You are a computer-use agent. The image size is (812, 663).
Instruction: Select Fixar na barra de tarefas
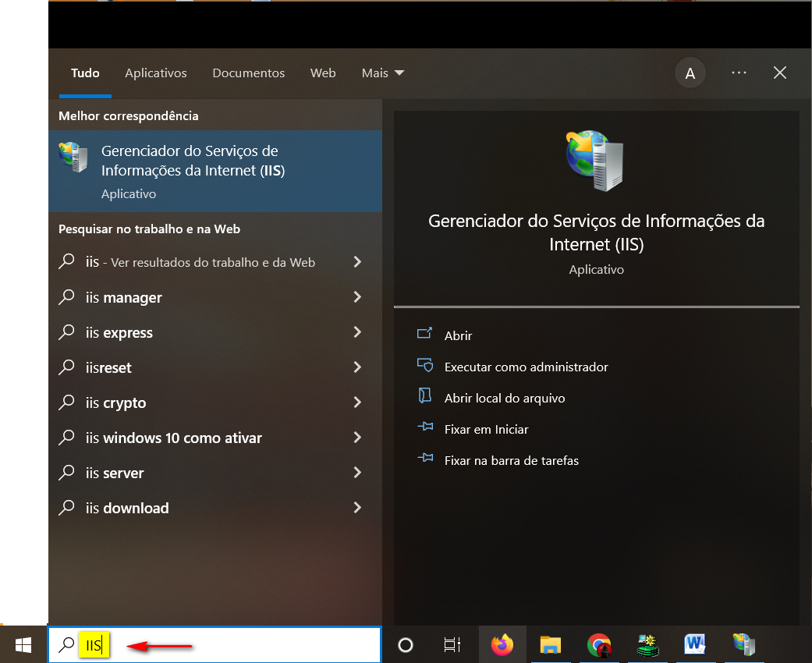pyautogui.click(x=512, y=460)
